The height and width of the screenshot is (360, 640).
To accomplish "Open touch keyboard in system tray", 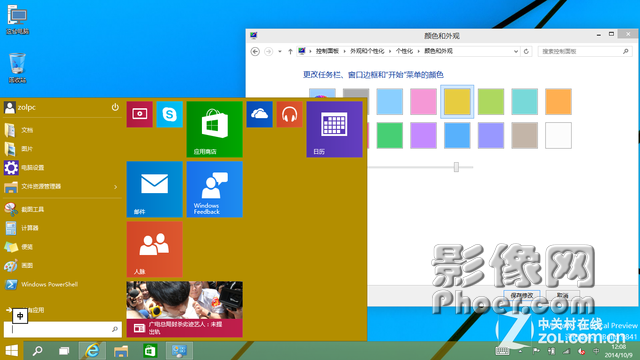I will click(502, 351).
